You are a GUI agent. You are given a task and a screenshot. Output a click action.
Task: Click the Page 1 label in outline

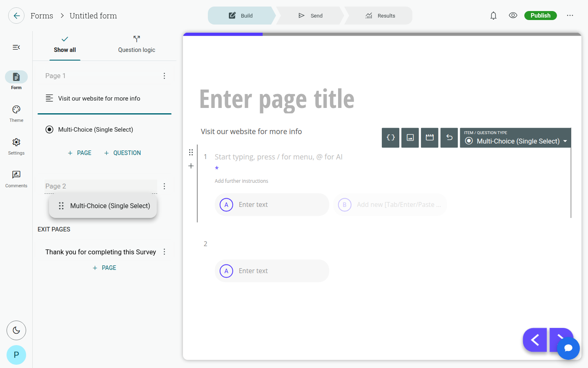click(56, 76)
